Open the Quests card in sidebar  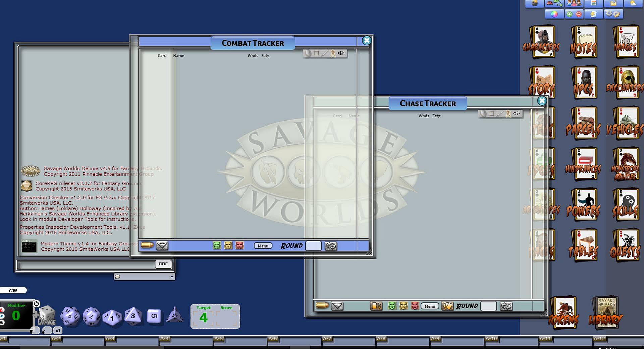tap(625, 246)
